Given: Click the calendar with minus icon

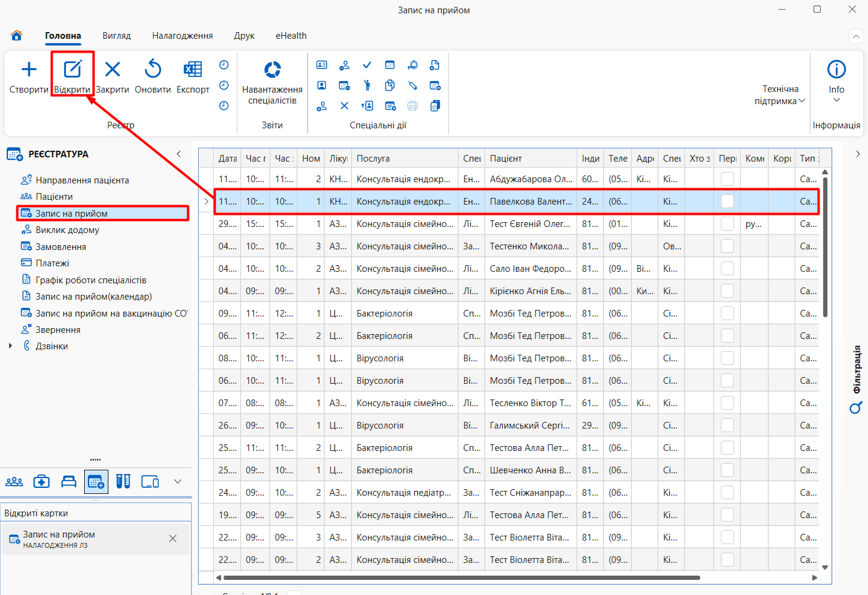Looking at the screenshot, I should point(344,85).
